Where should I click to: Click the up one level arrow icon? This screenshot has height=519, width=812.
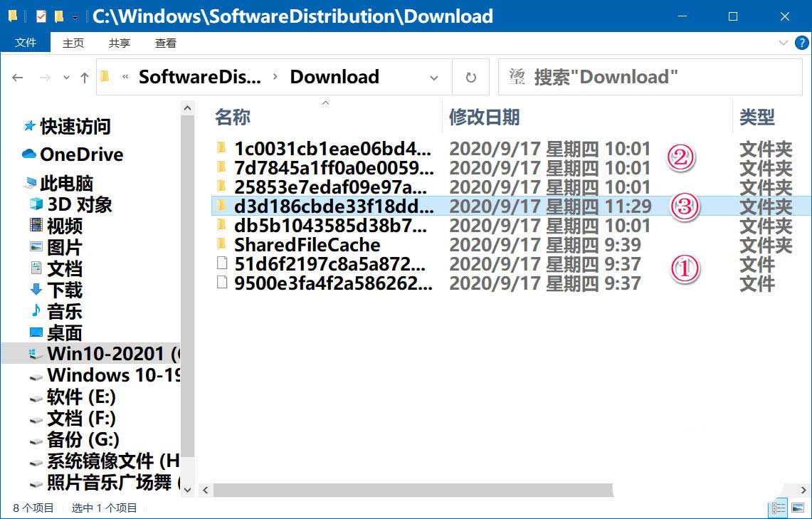tap(83, 77)
